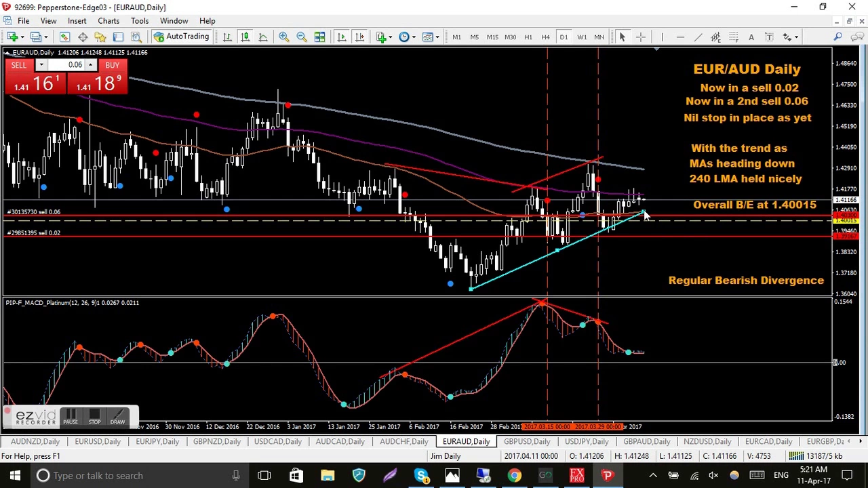Open the View menu
This screenshot has width=868, height=488.
[48, 21]
